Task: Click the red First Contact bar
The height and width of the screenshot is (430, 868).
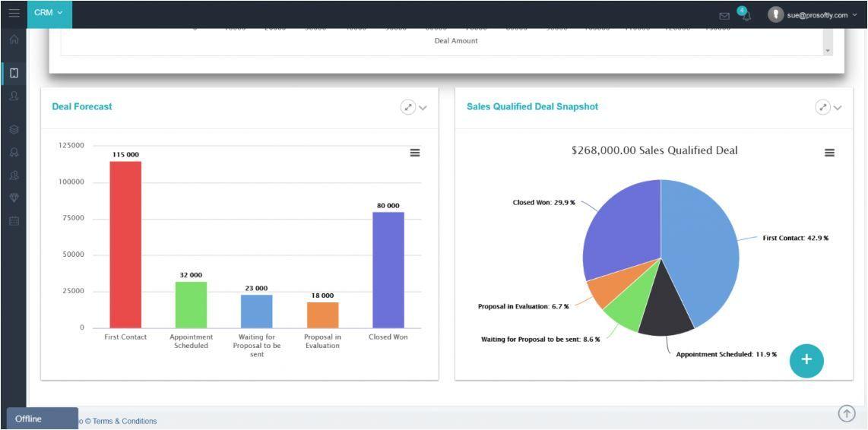Action: pos(125,243)
